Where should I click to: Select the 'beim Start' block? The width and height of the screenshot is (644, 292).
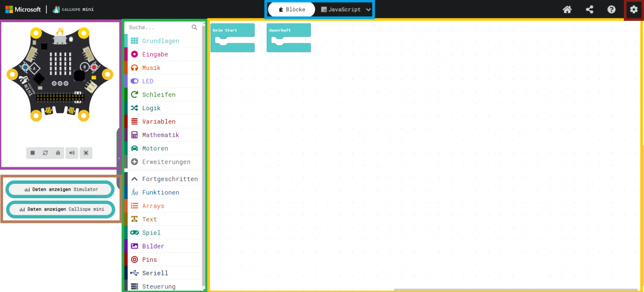click(233, 38)
